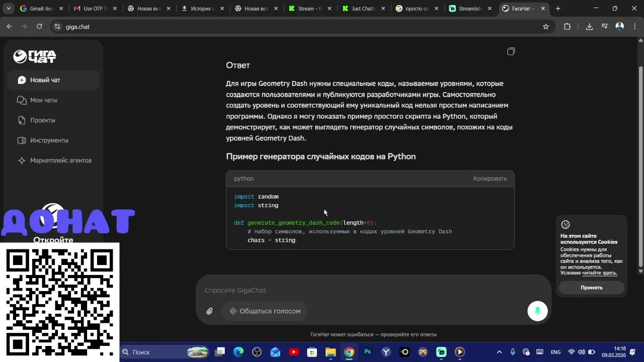The width and height of the screenshot is (644, 362).
Task: Open the clock showing 14:18
Action: [613, 352]
